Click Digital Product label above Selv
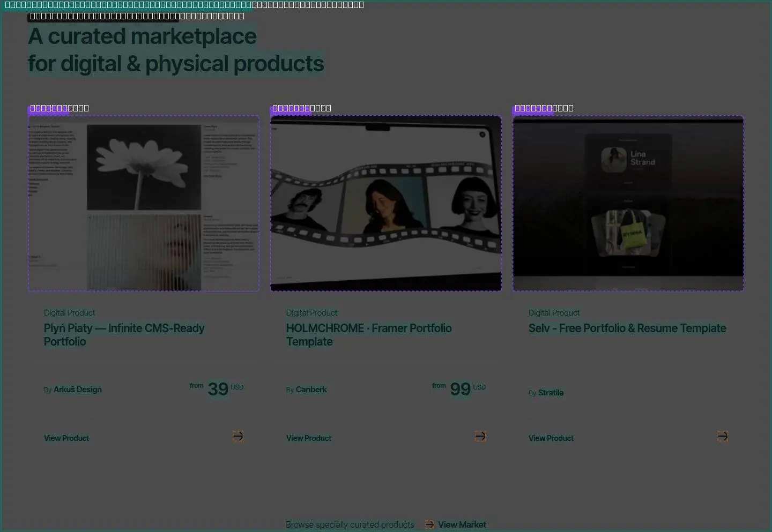 click(554, 313)
